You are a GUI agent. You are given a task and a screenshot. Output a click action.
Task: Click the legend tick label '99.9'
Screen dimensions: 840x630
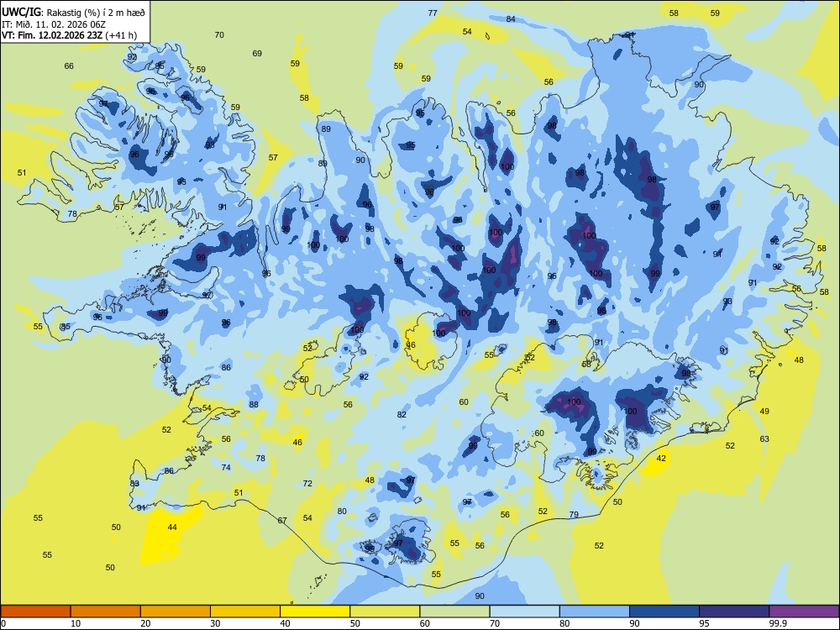pos(778,623)
